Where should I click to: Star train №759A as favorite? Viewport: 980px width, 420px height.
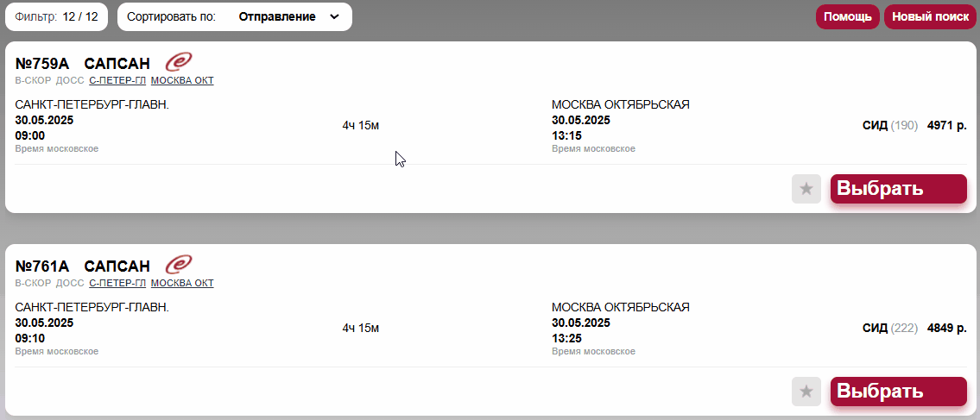[806, 189]
